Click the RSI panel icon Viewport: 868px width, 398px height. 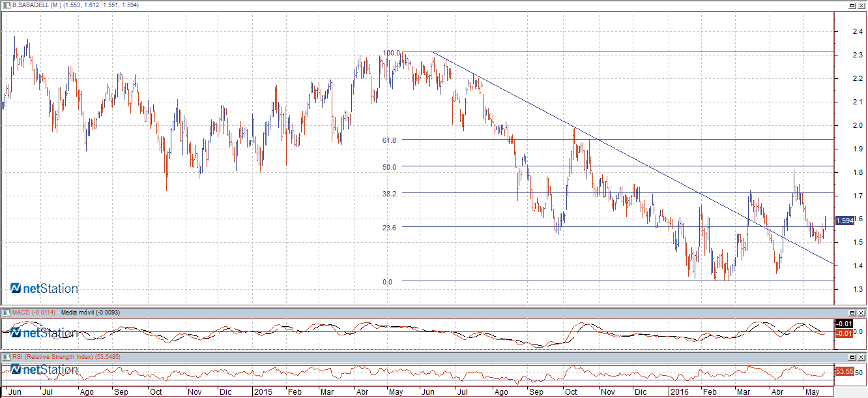point(7,357)
